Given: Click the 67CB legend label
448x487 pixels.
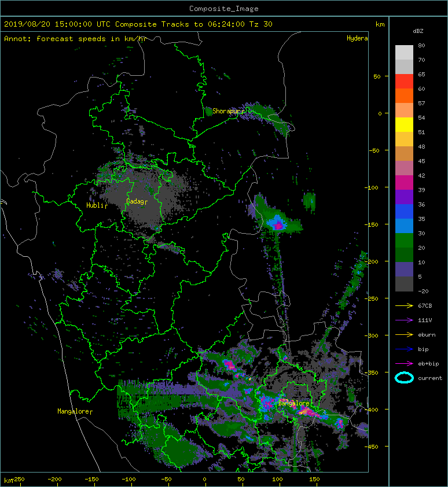Looking at the screenshot, I should pos(425,305).
